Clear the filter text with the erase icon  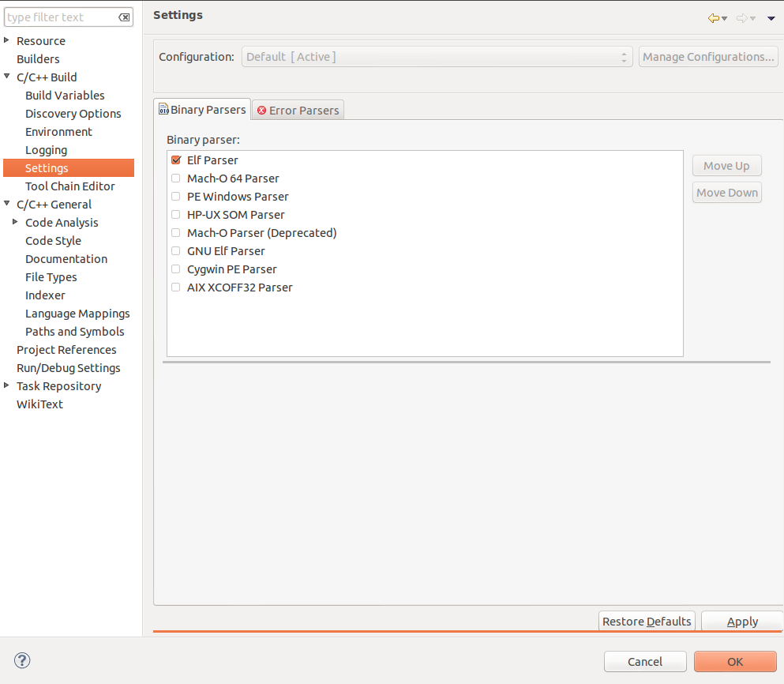coord(124,17)
